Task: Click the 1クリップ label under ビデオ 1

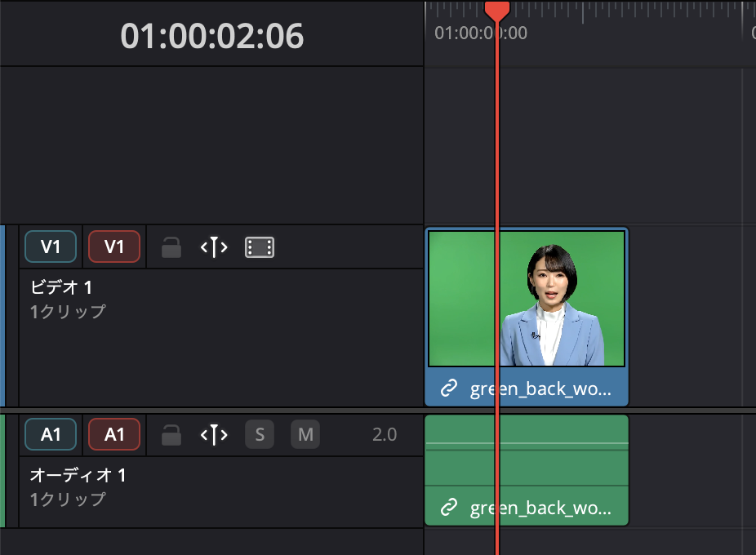Action: pyautogui.click(x=68, y=312)
